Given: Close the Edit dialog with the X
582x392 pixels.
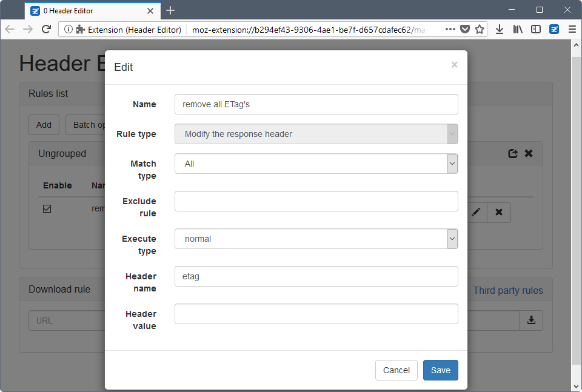Looking at the screenshot, I should (454, 65).
